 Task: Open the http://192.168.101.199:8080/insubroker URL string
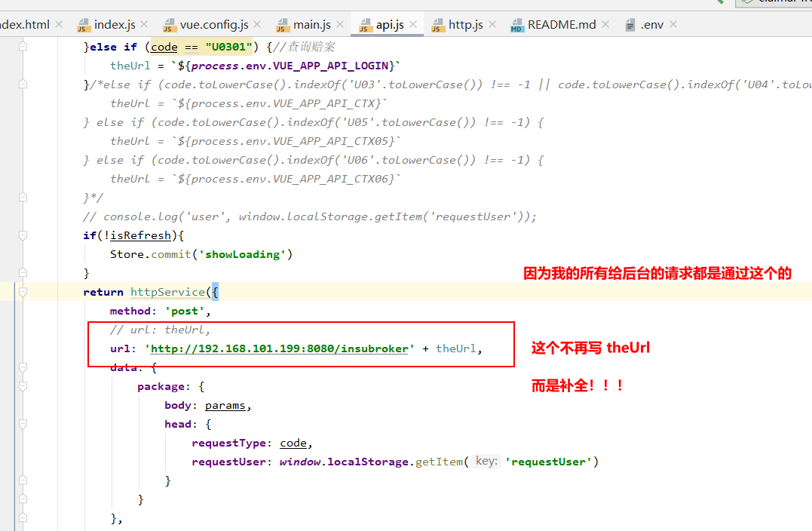[x=280, y=348]
